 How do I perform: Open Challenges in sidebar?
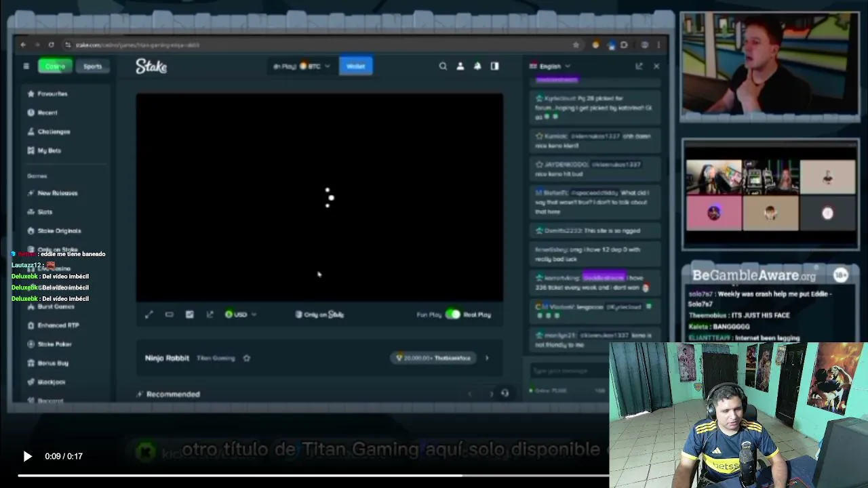coord(49,131)
